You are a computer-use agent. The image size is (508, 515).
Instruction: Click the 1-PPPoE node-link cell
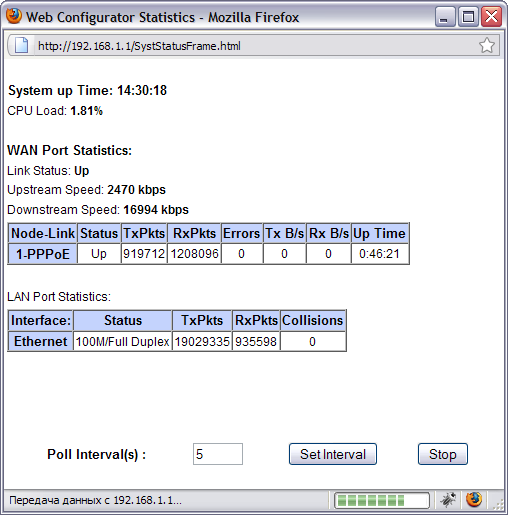(x=43, y=254)
